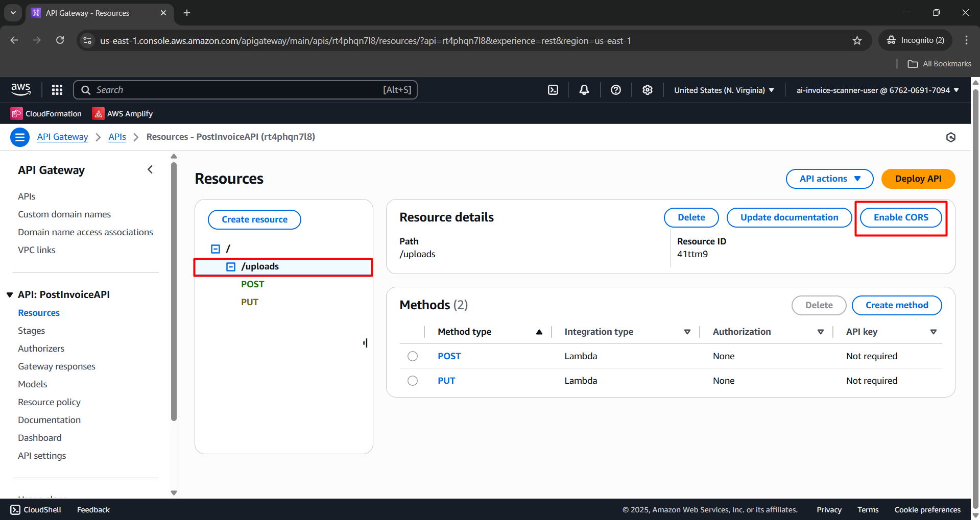Bookmark this page with the star icon
This screenshot has height=520, width=980.
tap(857, 41)
